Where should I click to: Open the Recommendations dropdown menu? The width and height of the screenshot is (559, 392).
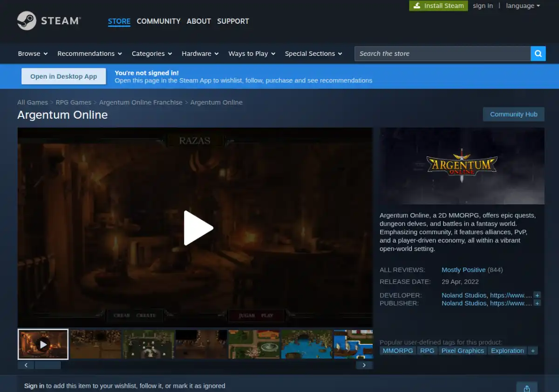[89, 54]
